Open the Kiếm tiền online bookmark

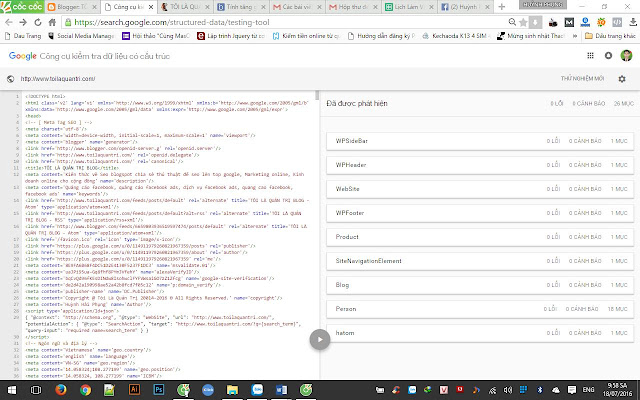pos(306,36)
